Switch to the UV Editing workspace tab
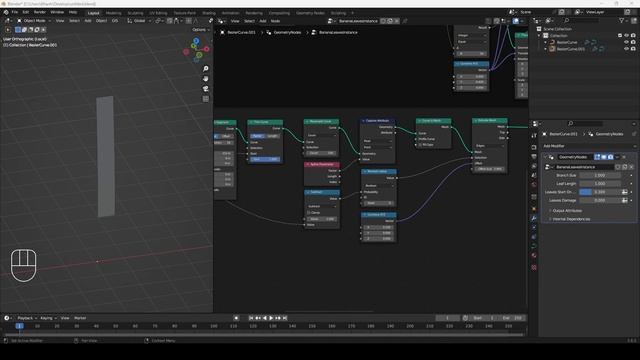640x360 pixels. tap(158, 13)
